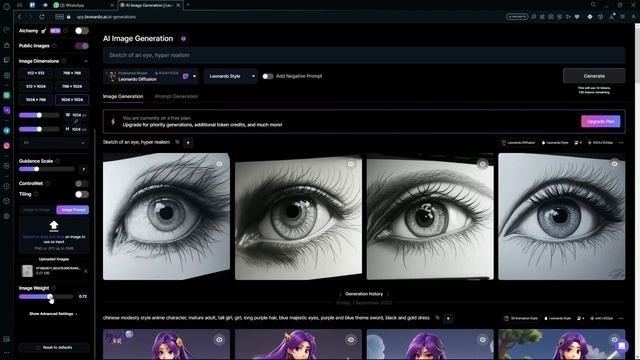640x360 pixels.
Task: Copy the anime character prompt
Action: click(x=437, y=318)
